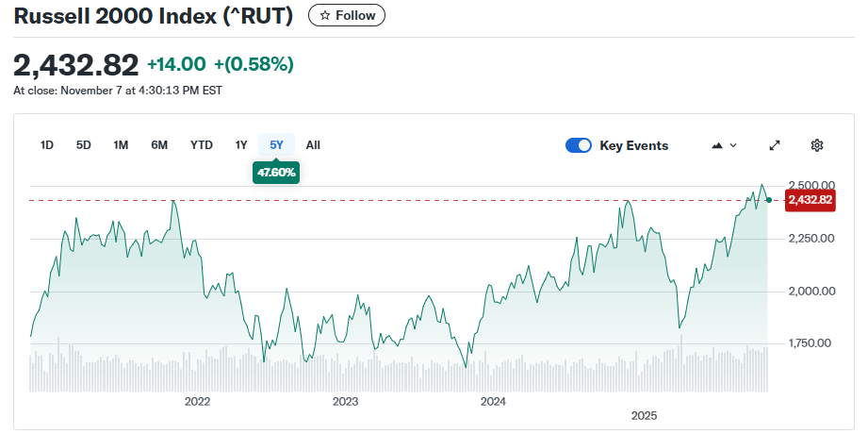Toggle the Key Events switch
This screenshot has width=868, height=434.
click(x=578, y=145)
